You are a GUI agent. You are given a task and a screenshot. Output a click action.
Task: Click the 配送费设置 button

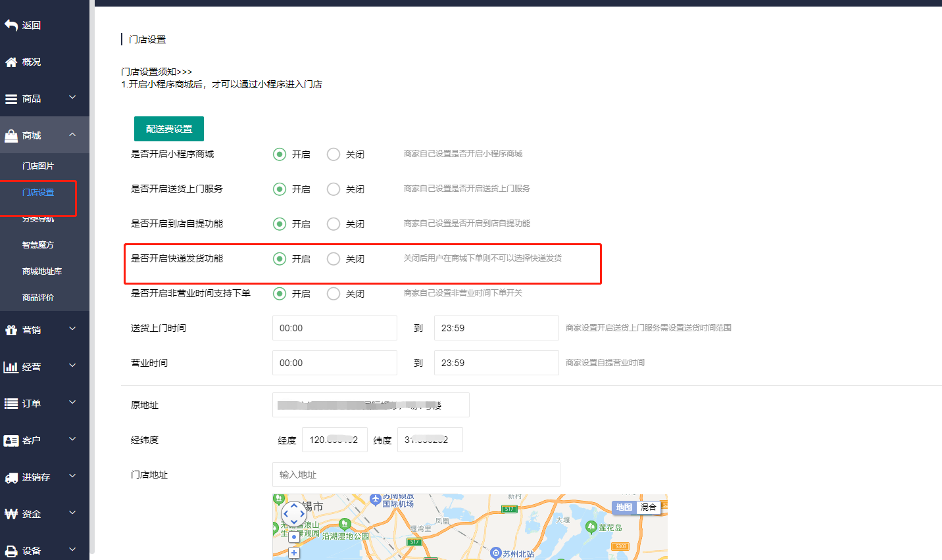click(x=169, y=129)
